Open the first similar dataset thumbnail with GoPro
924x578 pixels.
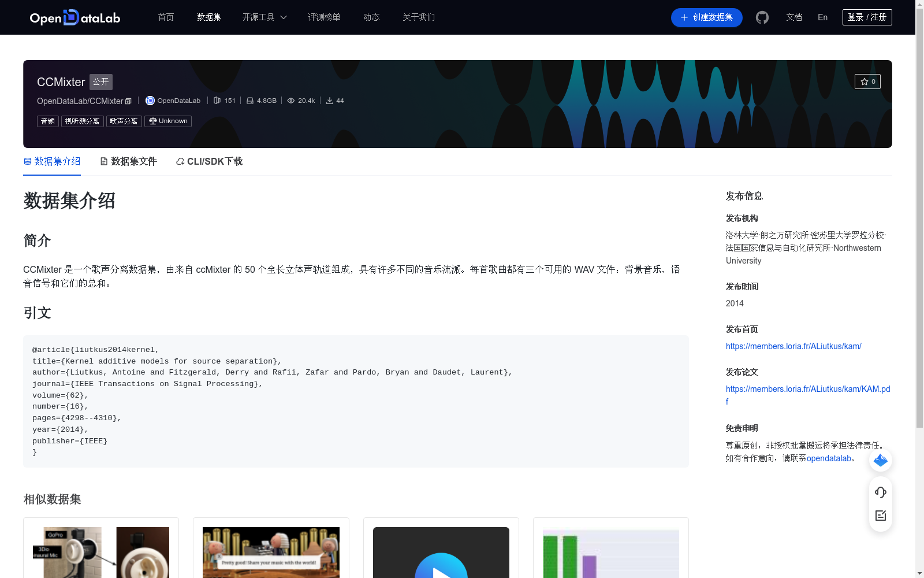(101, 552)
